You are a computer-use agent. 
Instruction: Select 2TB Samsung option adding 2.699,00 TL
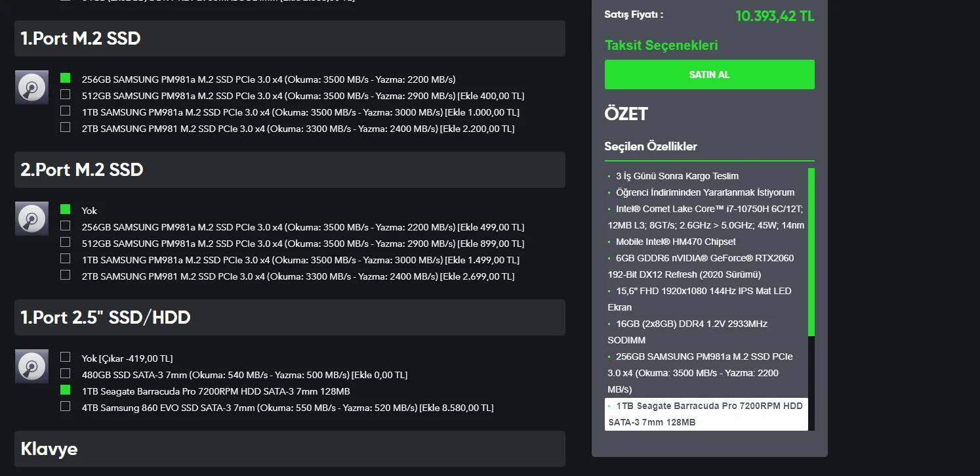tap(65, 275)
